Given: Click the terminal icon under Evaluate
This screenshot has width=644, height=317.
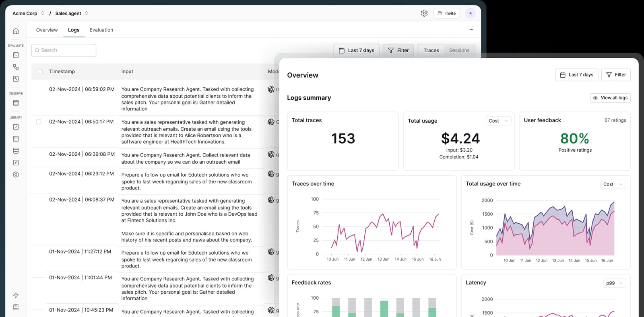Looking at the screenshot, I should pyautogui.click(x=16, y=55).
